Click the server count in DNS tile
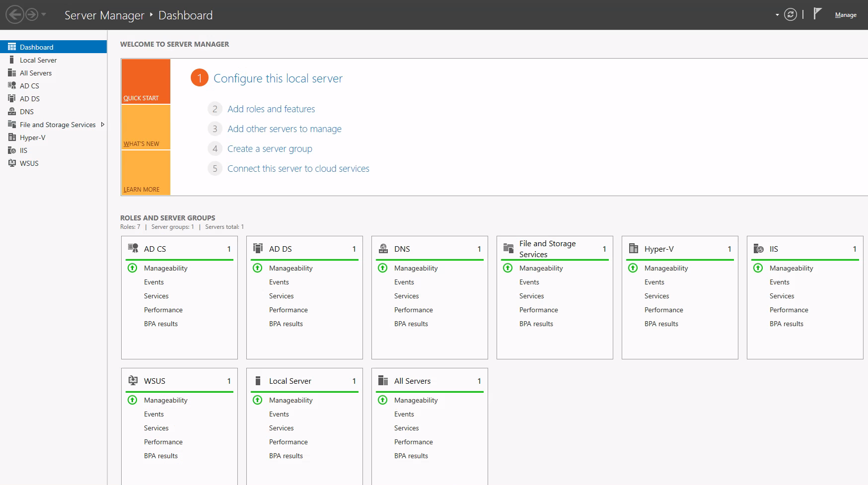 [x=479, y=249]
